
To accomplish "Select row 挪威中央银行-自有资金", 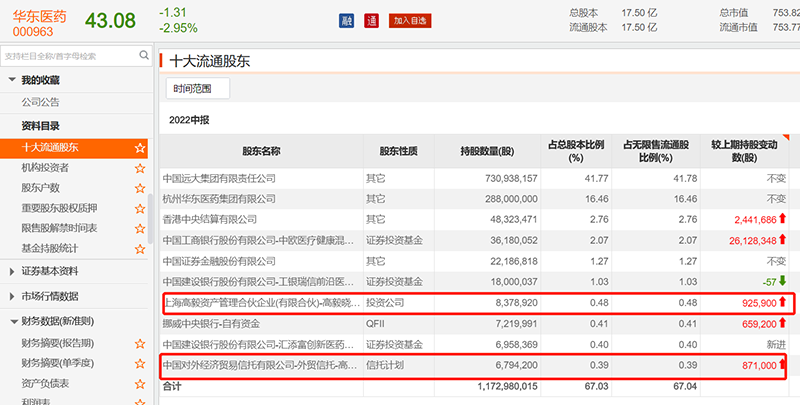I will 474,324.
